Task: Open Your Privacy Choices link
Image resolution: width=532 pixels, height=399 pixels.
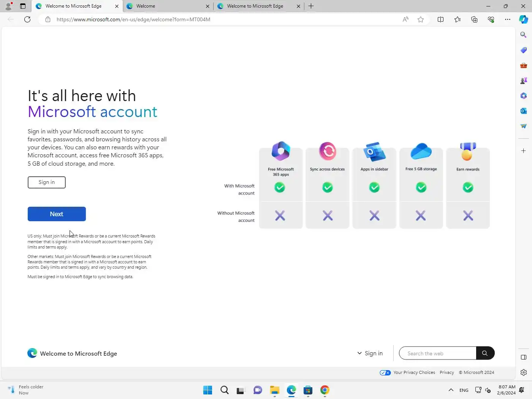Action: (414, 372)
